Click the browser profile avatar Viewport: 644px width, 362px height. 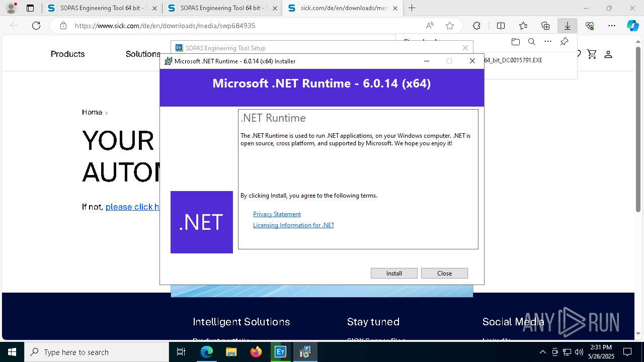11,8
